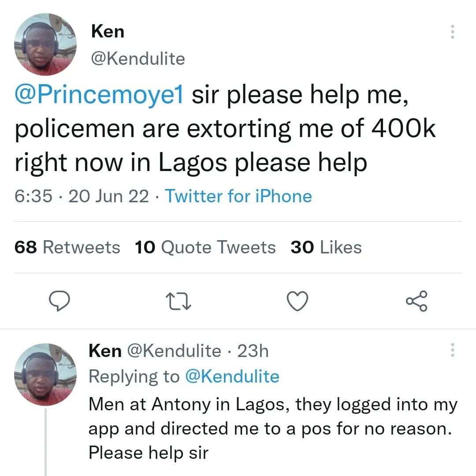View the 68 Retweets list
Image resolution: width=476 pixels, height=476 pixels.
click(x=67, y=247)
